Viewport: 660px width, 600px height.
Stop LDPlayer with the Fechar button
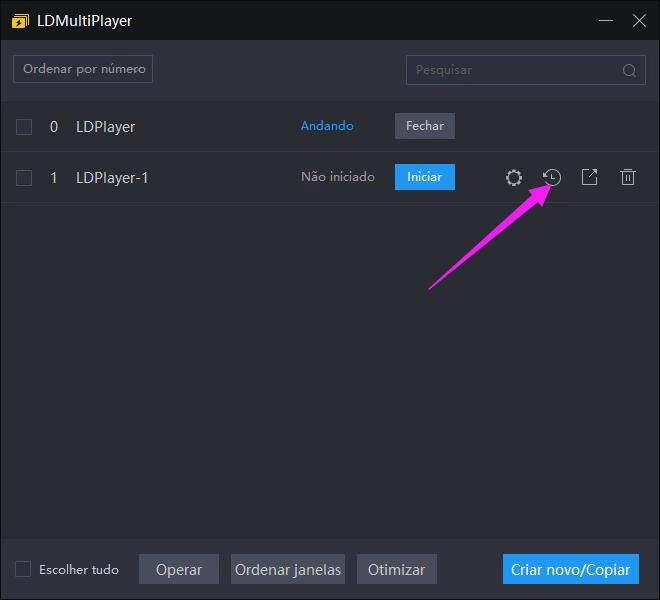click(x=425, y=126)
